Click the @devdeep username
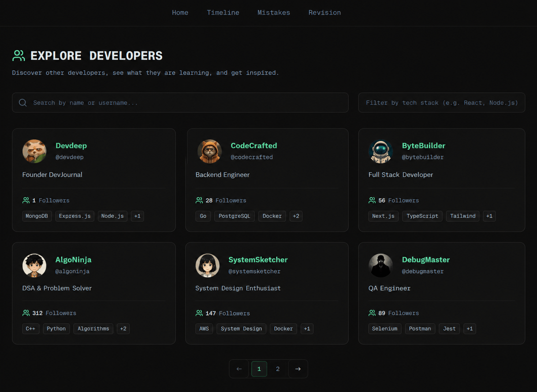Screen dimensions: 537x392 tap(70, 157)
